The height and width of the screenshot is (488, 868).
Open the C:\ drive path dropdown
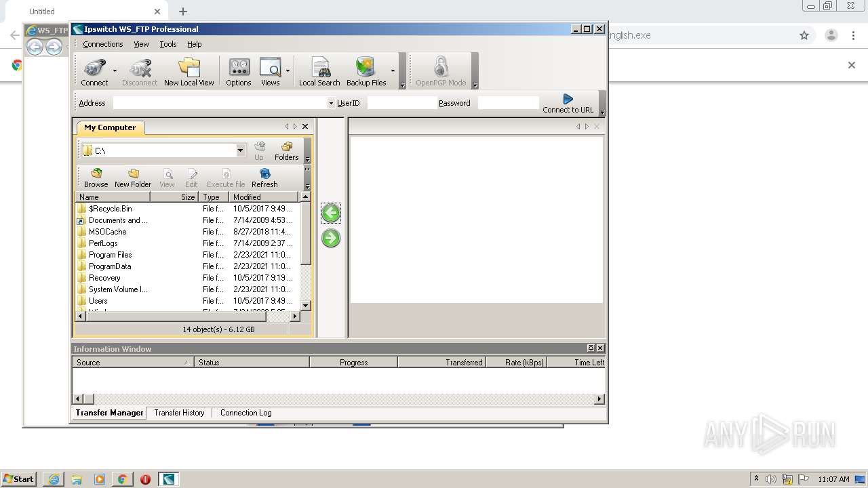pos(240,150)
